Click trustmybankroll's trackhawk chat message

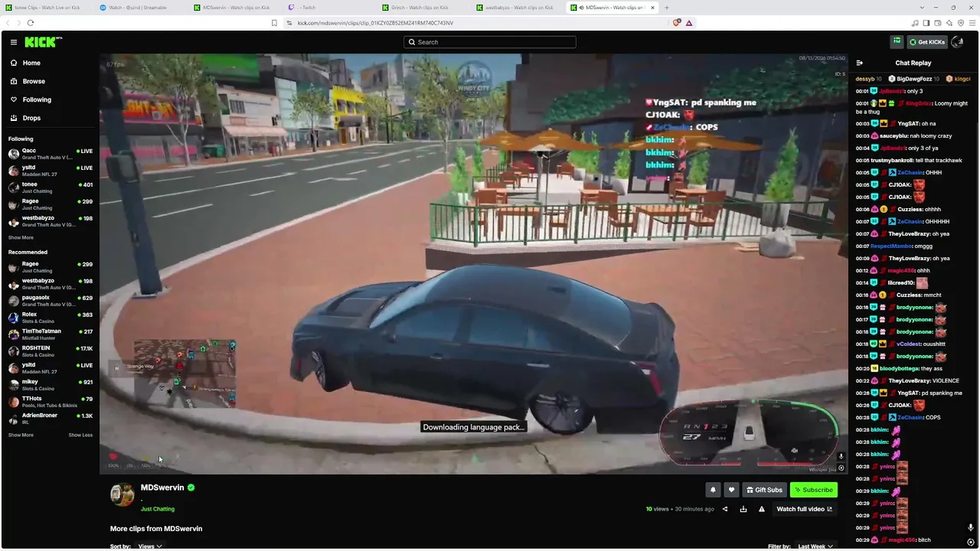click(x=910, y=160)
